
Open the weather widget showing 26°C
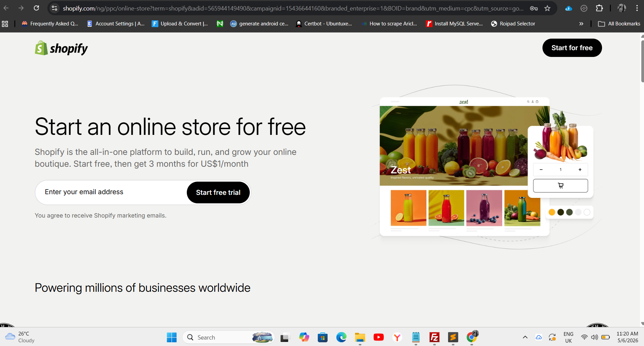(20, 337)
